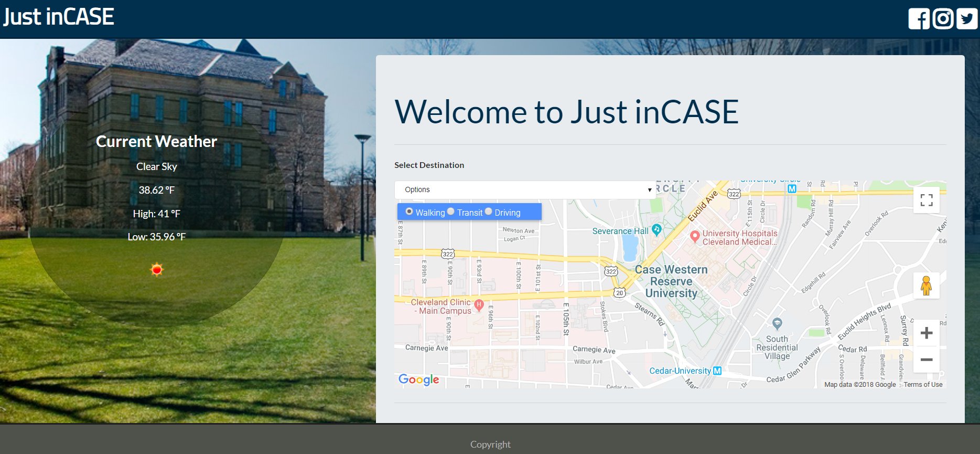Open the Options destination dropdown
The width and height of the screenshot is (980, 454).
[525, 189]
